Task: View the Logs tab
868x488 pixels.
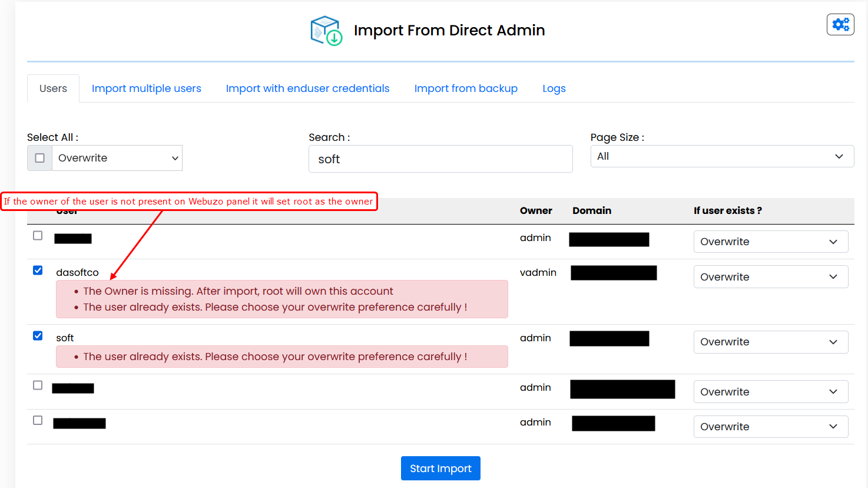Action: [554, 88]
